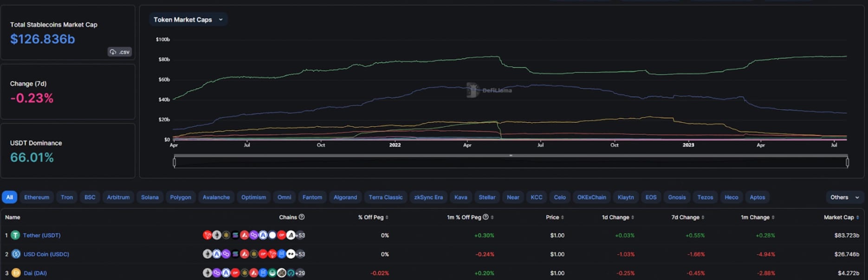Sort table by % Off Peg
This screenshot has height=280, width=868.
[x=373, y=217]
